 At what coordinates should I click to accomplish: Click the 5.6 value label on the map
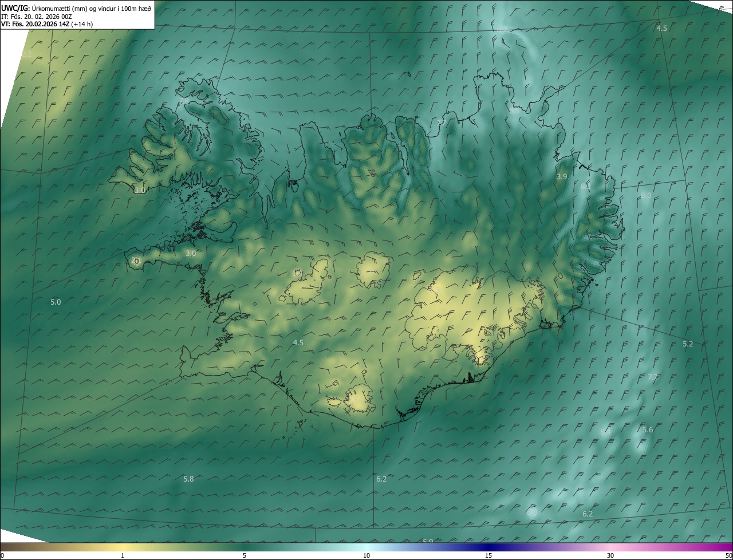(x=648, y=429)
